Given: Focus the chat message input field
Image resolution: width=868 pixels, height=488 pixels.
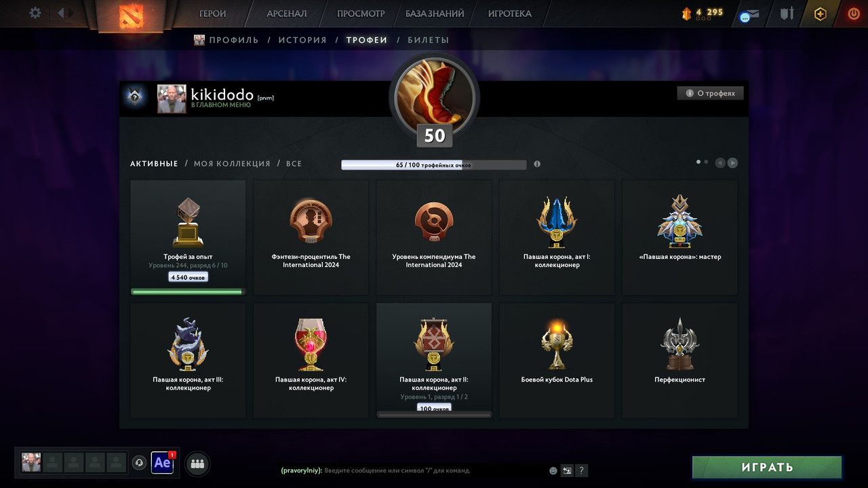Looking at the screenshot, I should [x=434, y=470].
